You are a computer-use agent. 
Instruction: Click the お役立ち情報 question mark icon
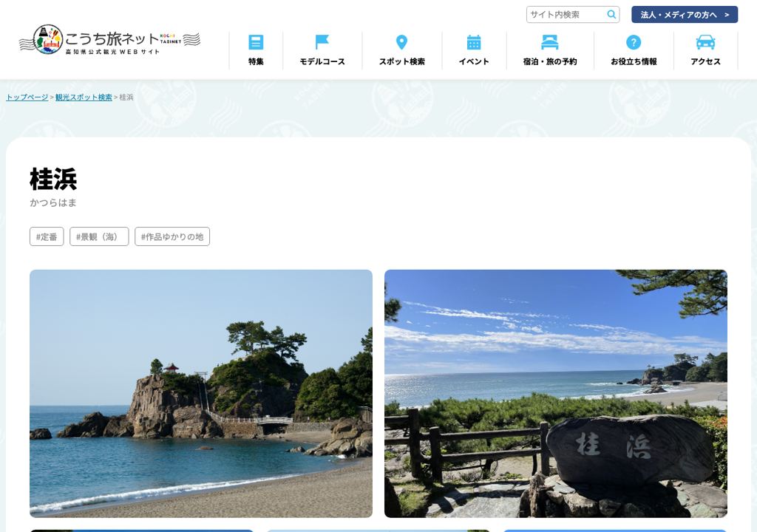pos(634,42)
